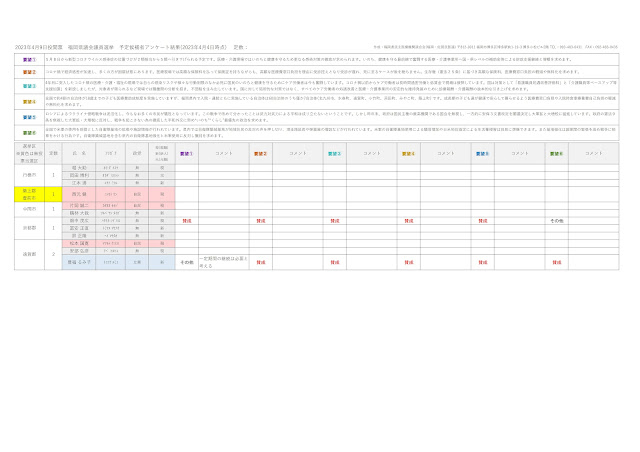The height and width of the screenshot is (452, 640).
Task: Select the teal 要望3 label in the description list
Action: (x=29, y=86)
